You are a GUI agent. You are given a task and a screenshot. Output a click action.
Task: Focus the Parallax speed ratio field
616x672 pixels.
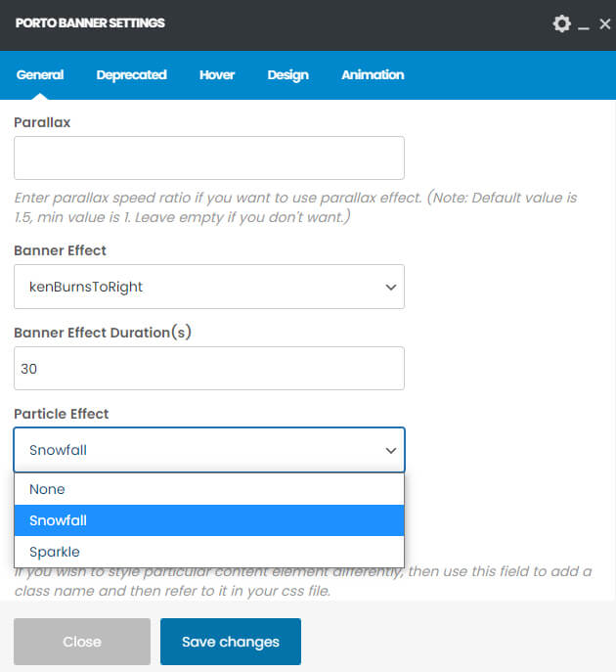209,157
